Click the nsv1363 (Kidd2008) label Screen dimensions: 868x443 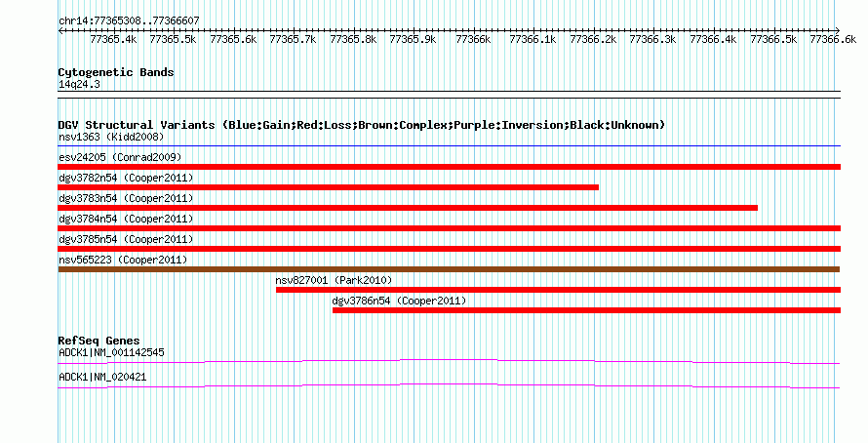pos(111,137)
